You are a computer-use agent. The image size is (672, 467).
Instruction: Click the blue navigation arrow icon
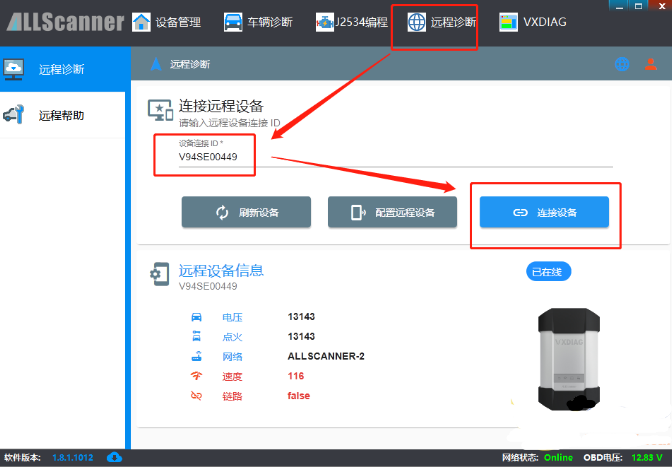[x=156, y=64]
